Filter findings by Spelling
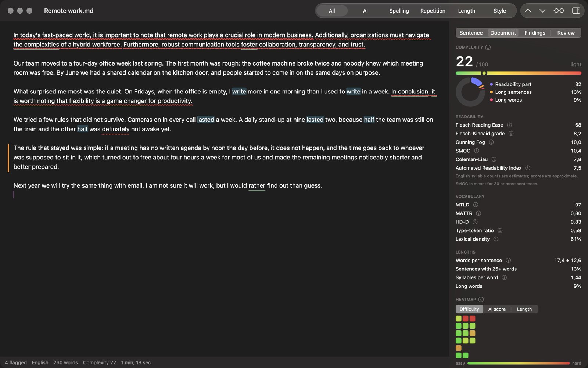 point(399,11)
